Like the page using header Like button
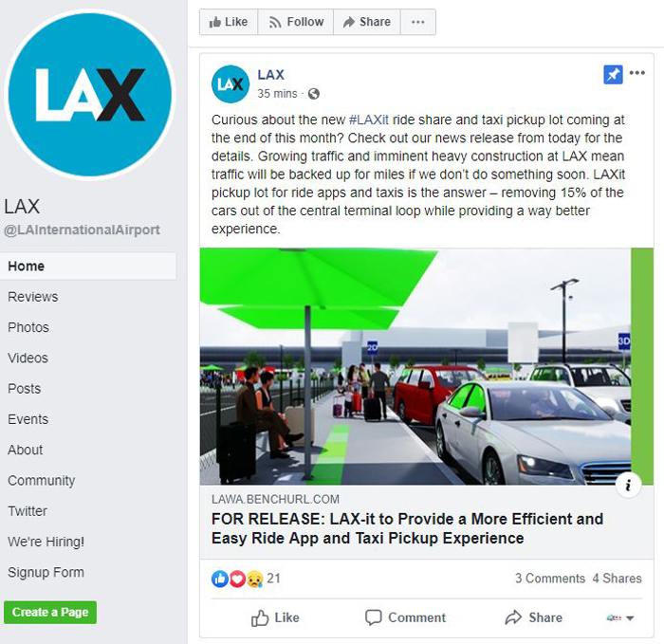 (x=229, y=22)
